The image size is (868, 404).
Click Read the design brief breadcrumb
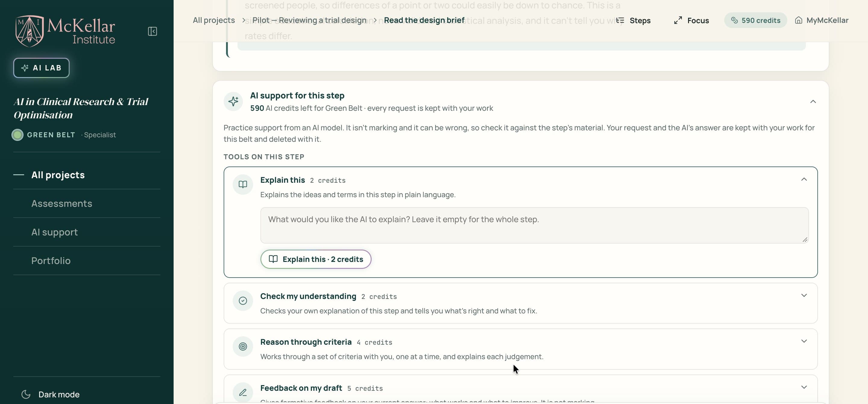coord(424,20)
